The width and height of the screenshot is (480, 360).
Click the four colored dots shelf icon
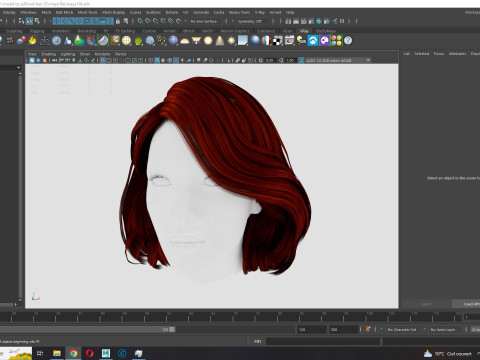[x=337, y=41]
